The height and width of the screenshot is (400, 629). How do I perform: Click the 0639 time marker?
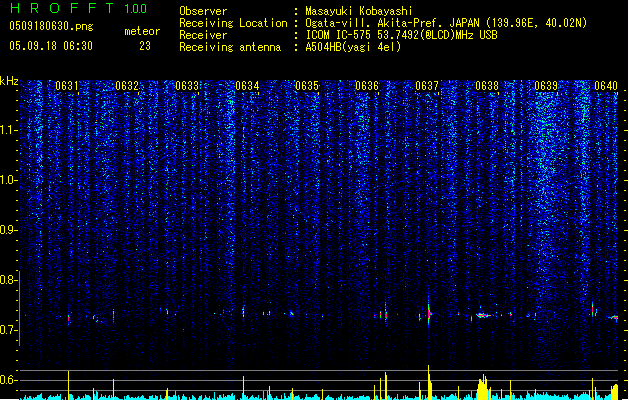click(546, 86)
